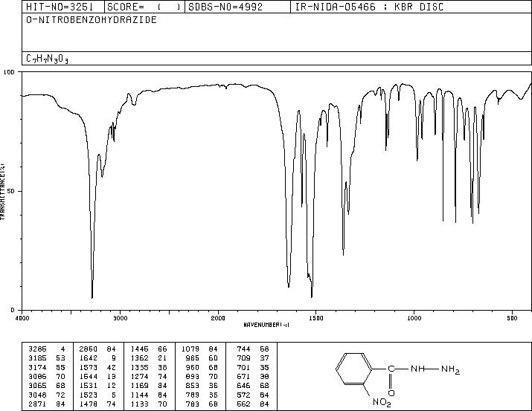Select peak table entry 744
Viewport: 532px width, 411px height.
[243, 349]
